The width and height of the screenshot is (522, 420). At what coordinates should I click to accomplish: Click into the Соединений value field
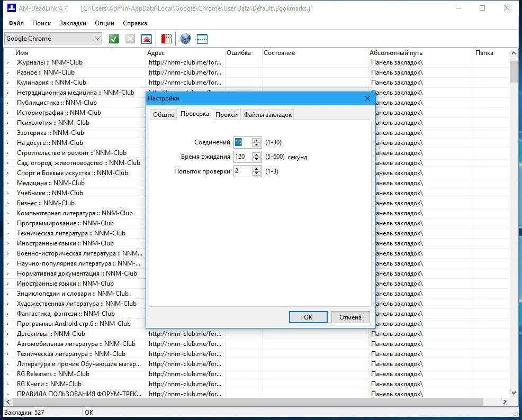(x=243, y=142)
